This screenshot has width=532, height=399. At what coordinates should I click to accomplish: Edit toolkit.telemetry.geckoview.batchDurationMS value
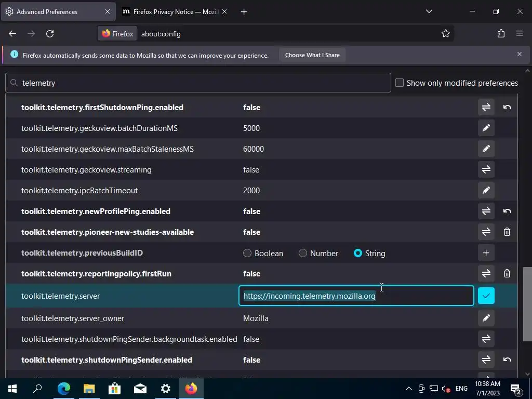coord(486,128)
